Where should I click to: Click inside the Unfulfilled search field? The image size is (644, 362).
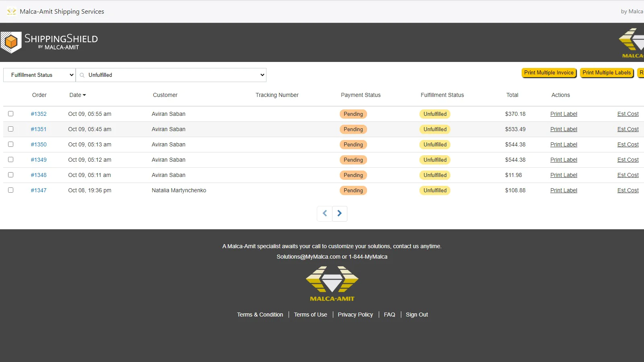pos(161,75)
